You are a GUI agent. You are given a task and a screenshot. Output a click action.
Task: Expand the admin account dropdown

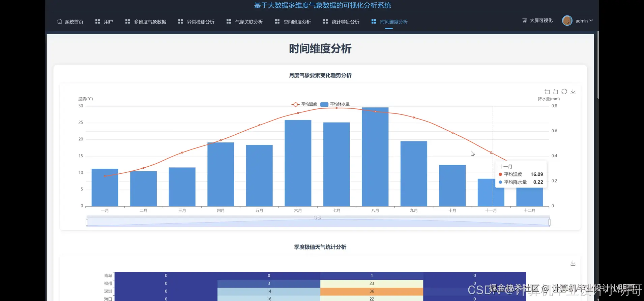coord(584,21)
